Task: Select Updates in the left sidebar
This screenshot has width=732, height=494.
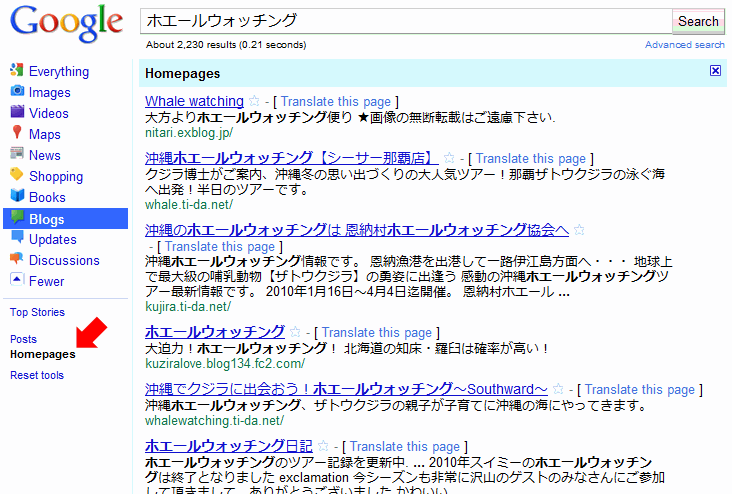Action: pos(52,239)
